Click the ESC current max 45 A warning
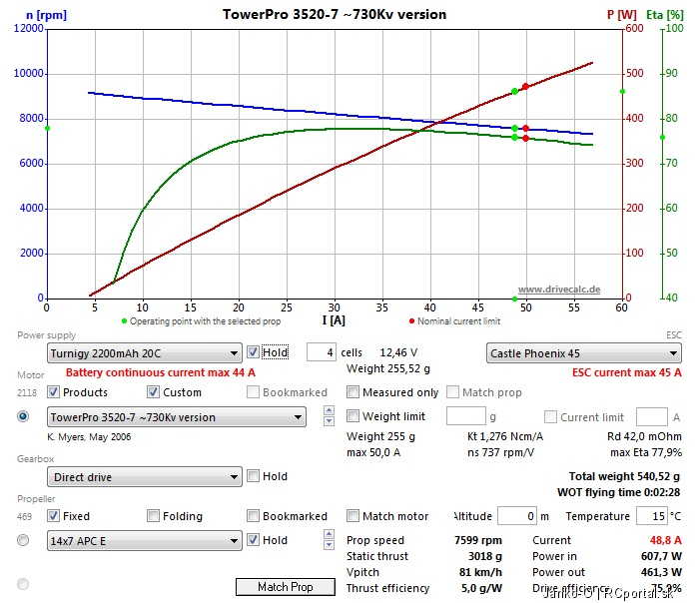The image size is (700, 603). pos(627,372)
